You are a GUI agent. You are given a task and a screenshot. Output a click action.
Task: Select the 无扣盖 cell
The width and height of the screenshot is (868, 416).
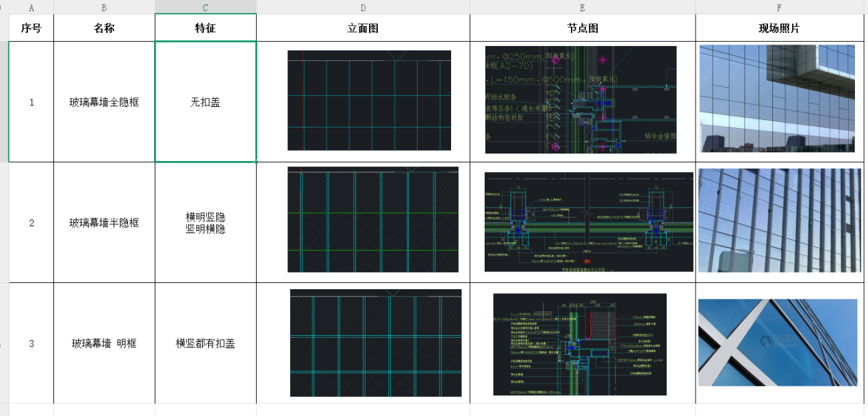point(205,101)
